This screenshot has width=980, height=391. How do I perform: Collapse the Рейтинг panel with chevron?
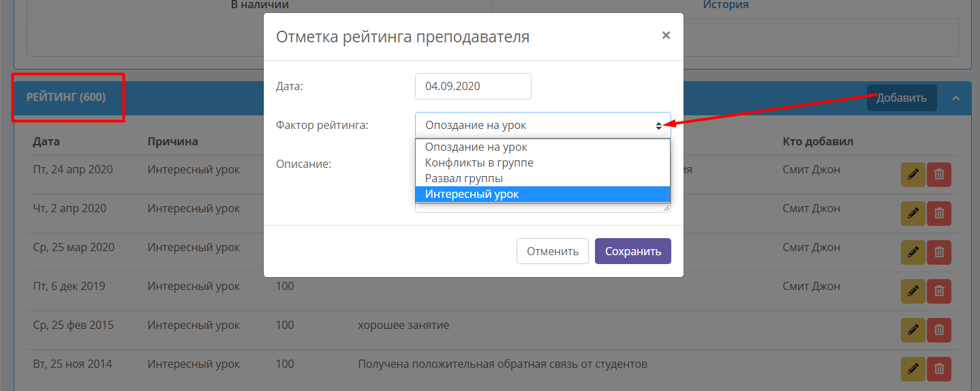pyautogui.click(x=955, y=98)
